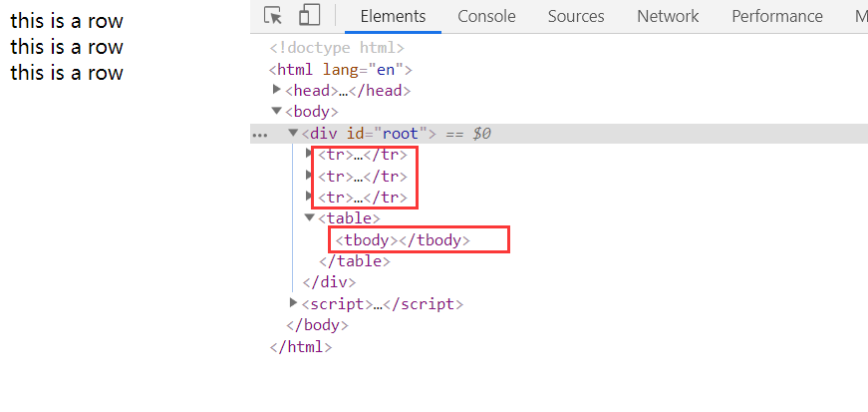Select the closing table tag row
868x412 pixels.
coord(355,261)
